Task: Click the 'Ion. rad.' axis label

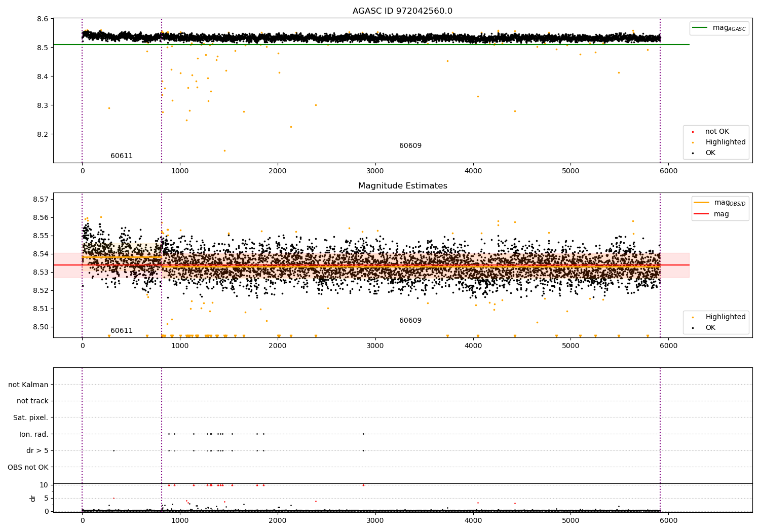Action: [34, 434]
